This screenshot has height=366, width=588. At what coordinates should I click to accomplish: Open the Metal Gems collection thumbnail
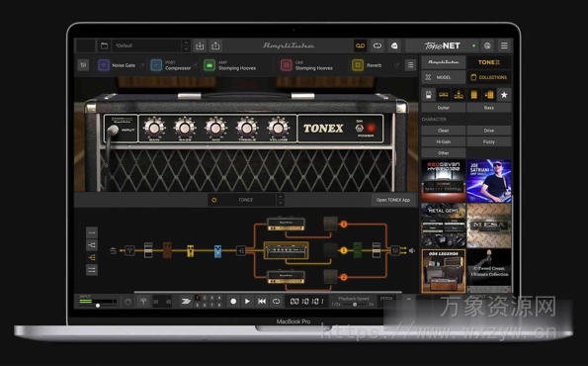click(x=444, y=226)
